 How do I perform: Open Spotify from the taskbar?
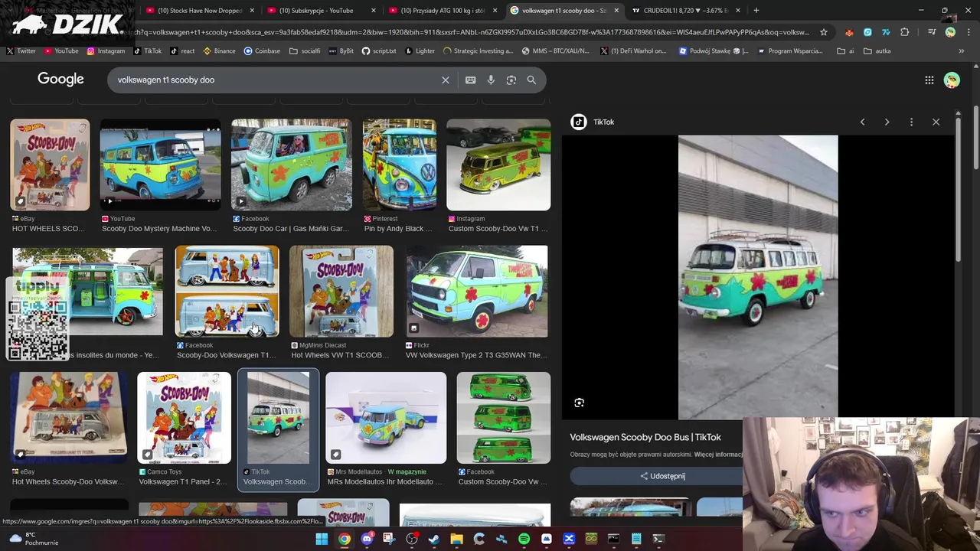tap(524, 539)
